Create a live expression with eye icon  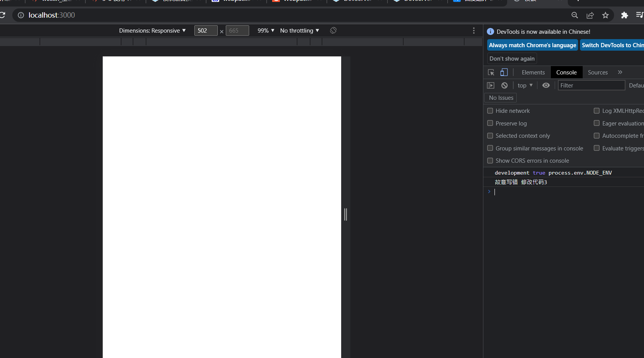pos(546,85)
